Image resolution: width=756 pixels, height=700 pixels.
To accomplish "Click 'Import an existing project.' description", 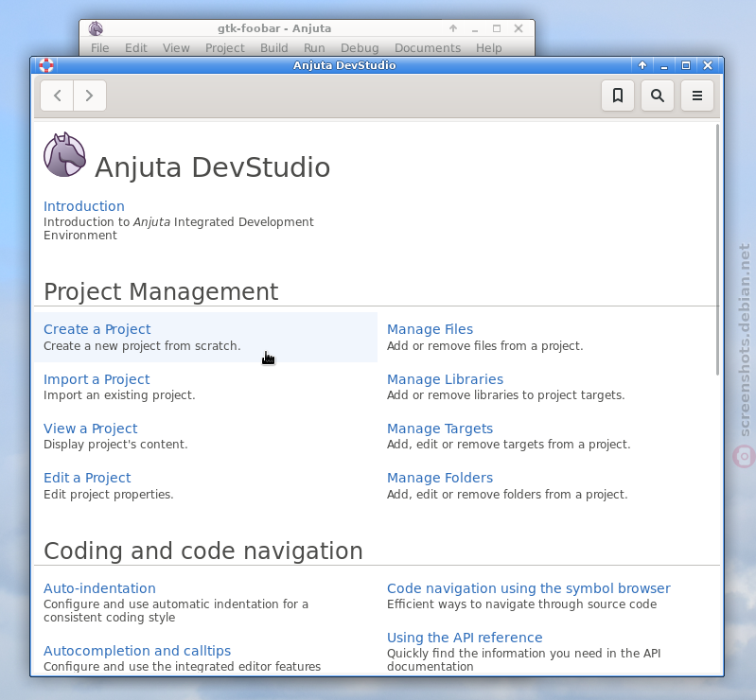I will click(x=119, y=395).
